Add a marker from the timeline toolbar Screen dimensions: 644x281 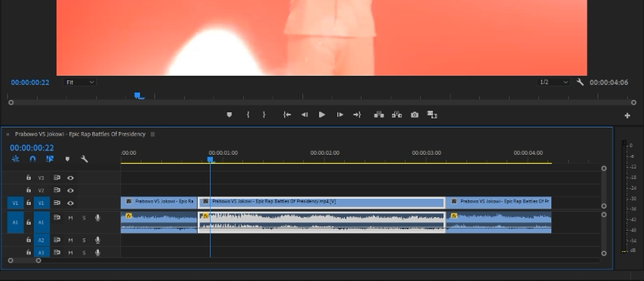pyautogui.click(x=67, y=159)
